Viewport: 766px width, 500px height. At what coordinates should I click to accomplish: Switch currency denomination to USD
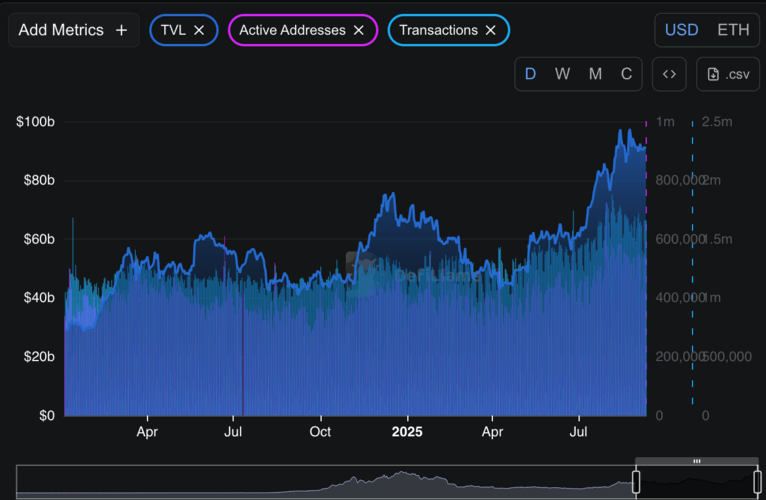(682, 30)
